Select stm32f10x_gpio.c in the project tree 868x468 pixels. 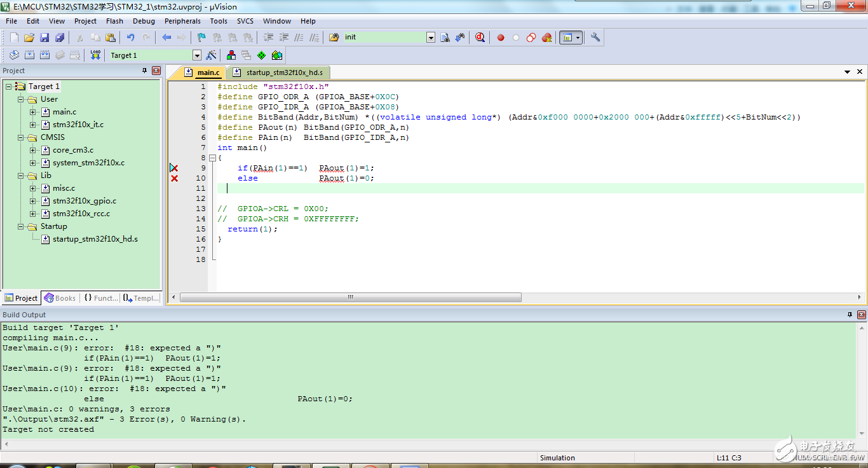tap(84, 201)
